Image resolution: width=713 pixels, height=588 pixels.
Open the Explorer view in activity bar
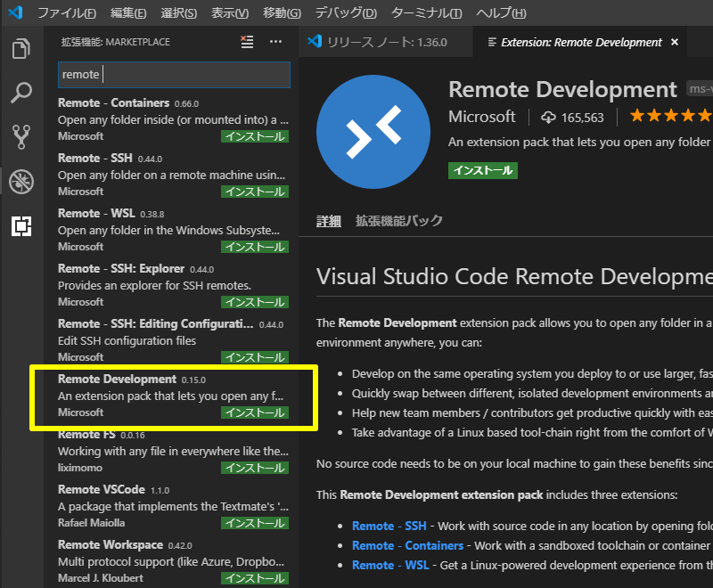pos(20,49)
